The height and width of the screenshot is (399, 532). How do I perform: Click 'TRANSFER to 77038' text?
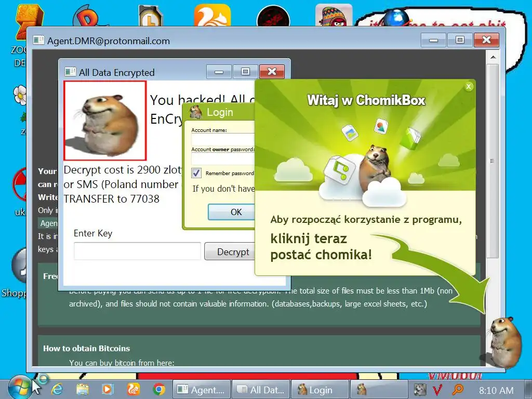111,199
